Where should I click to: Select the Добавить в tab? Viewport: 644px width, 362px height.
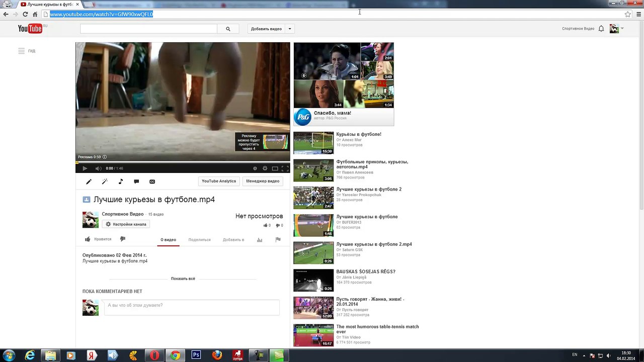click(233, 240)
